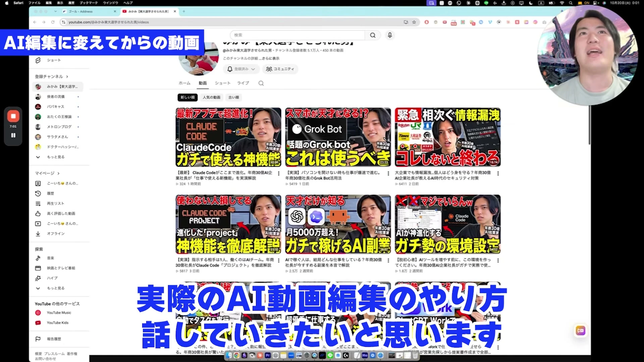Click the YouTube search magnifier button
644x362 pixels.
tap(373, 35)
